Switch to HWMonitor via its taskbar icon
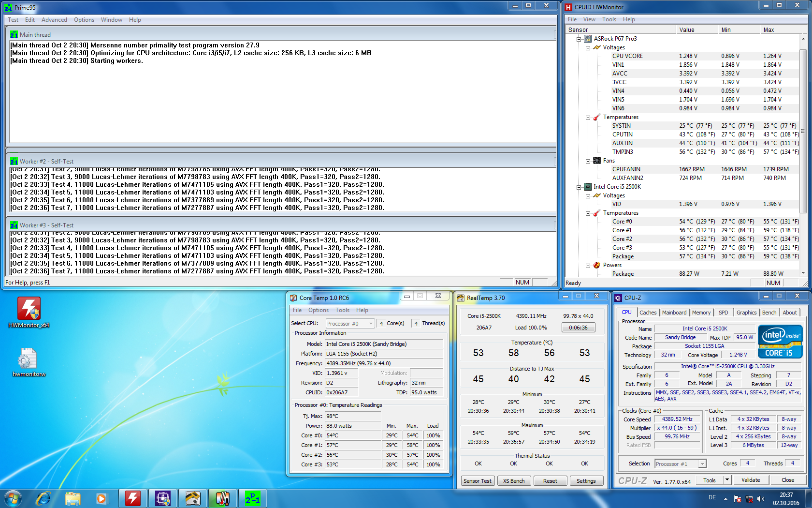The height and width of the screenshot is (508, 812). point(133,498)
